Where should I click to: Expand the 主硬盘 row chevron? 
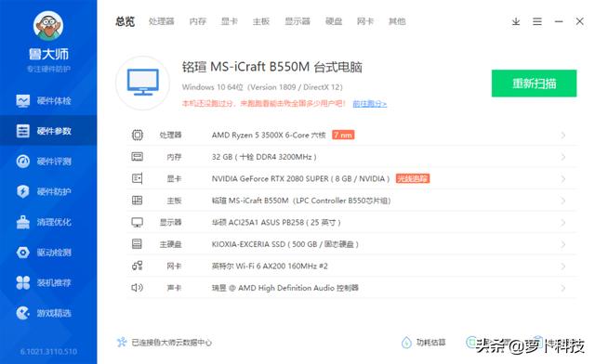(563, 244)
